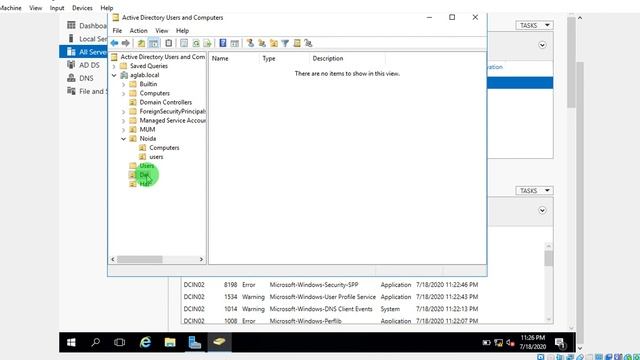Click the Back arrow in the ADUC toolbar
Image resolution: width=640 pixels, height=360 pixels.
pos(115,43)
